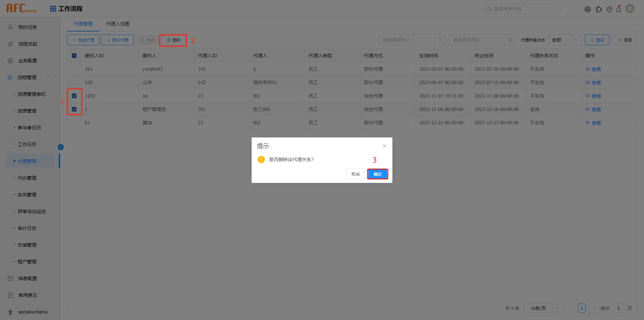Uncheck the row for 租户管理员
Screen dimensions: 644x320
[74, 109]
